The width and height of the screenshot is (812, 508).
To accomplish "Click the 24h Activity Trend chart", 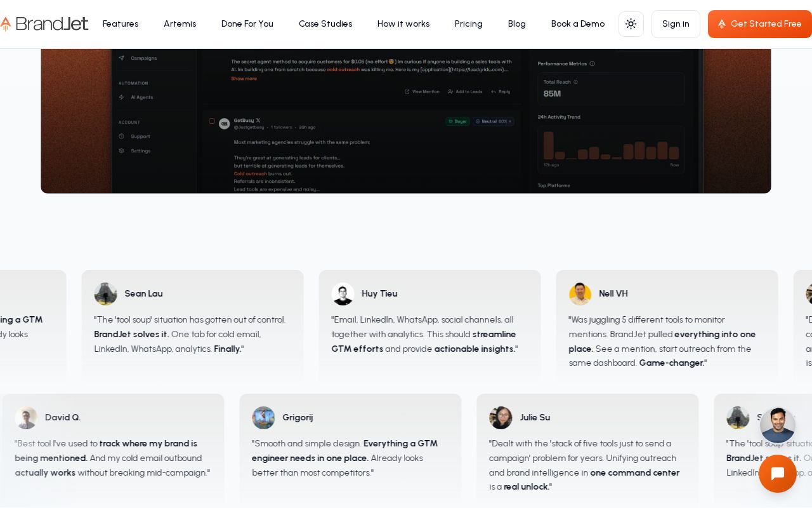I will 611,149.
